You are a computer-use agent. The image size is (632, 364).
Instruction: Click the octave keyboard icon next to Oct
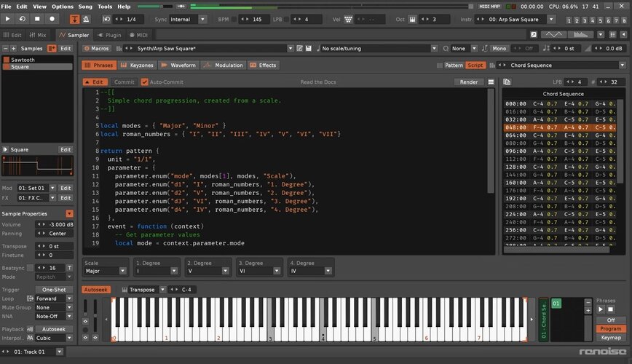(x=412, y=20)
